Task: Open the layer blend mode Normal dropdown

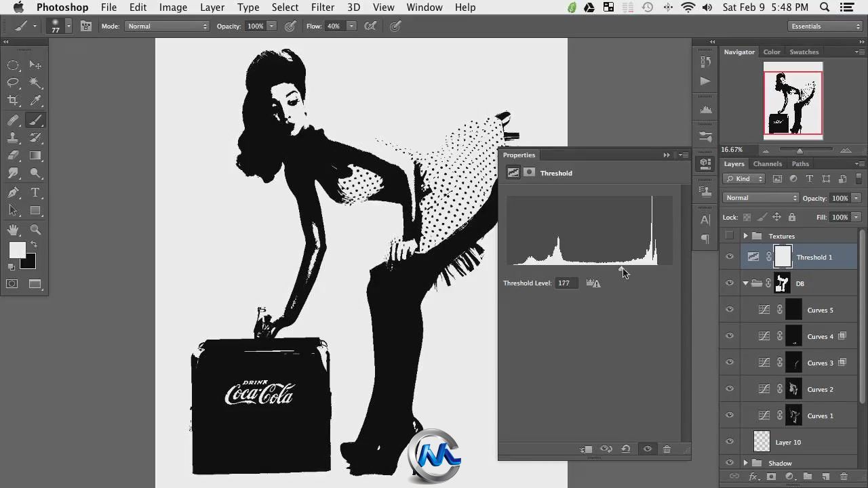Action: point(761,198)
